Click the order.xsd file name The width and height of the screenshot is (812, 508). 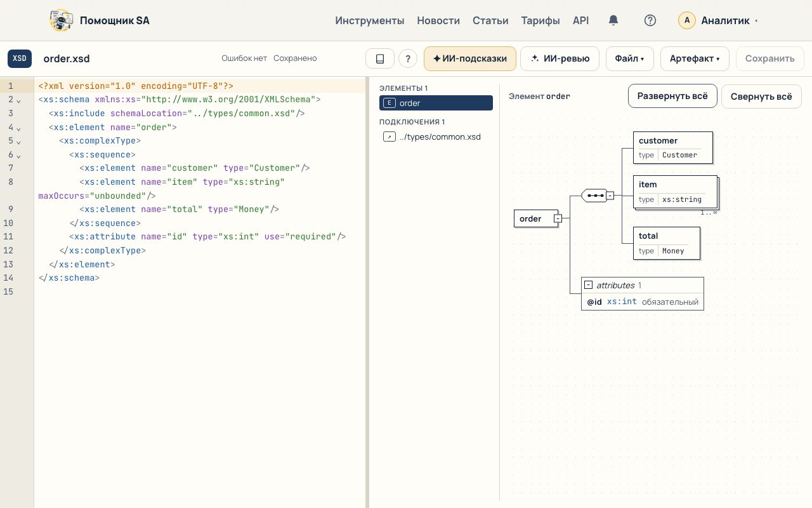[67, 58]
